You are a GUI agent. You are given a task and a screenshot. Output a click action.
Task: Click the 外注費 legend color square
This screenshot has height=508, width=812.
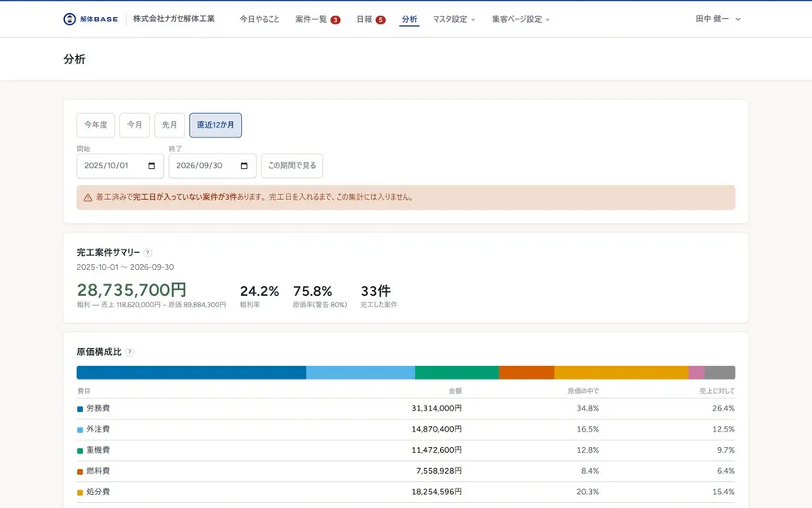click(80, 430)
